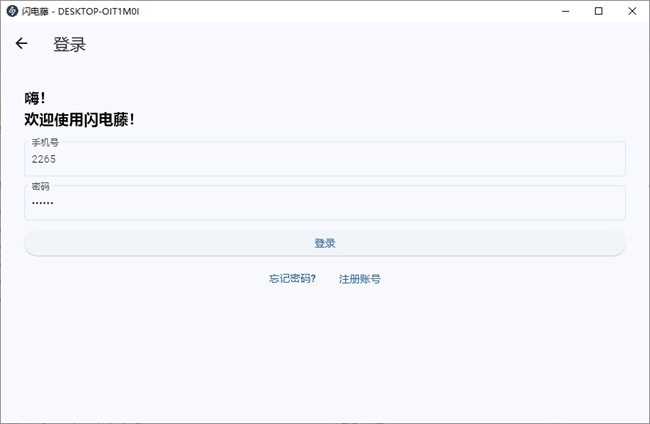
Task: Click the empty area of title bar
Action: coord(350,11)
